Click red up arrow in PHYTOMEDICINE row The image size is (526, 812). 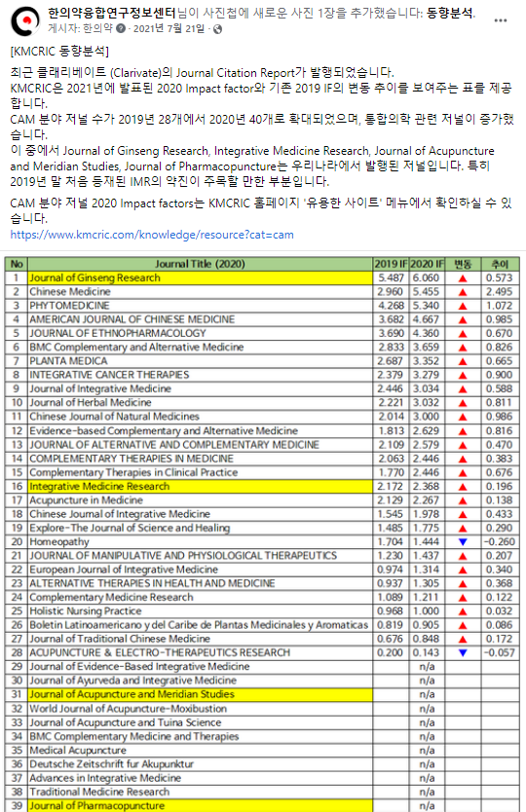[x=463, y=306]
